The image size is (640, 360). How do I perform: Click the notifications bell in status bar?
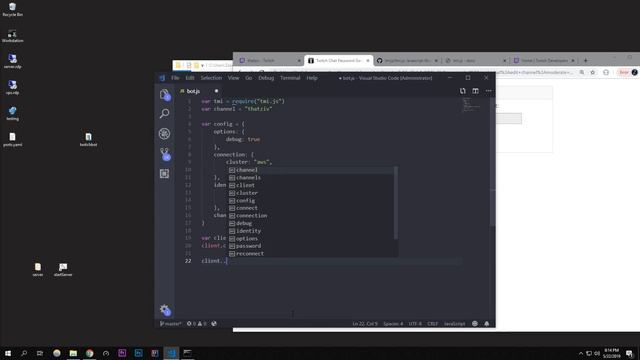pyautogui.click(x=487, y=324)
